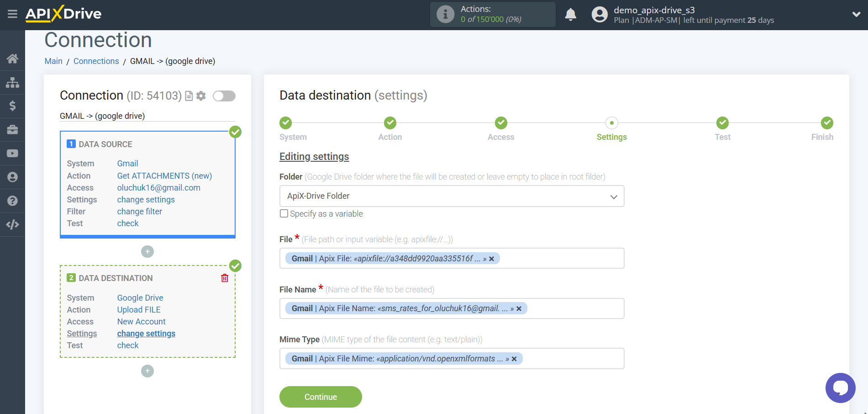Screen dimensions: 868x414
Task: Click the Actions counter 0 of 150'000
Action: 491,19
